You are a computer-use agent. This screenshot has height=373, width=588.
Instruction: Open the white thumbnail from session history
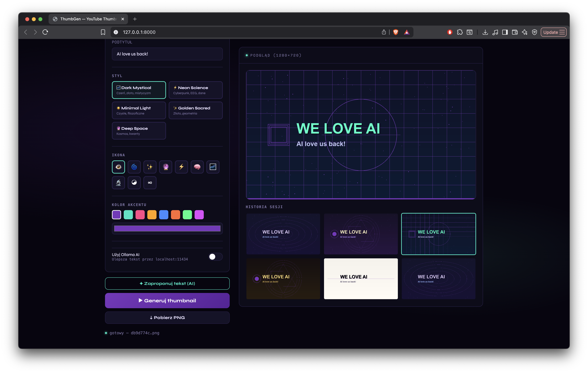pyautogui.click(x=361, y=279)
